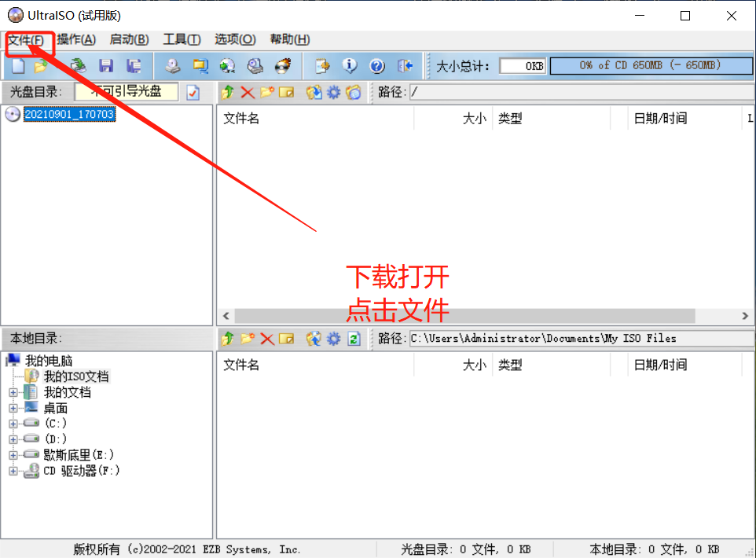Expand the CD 驱动器(F:) node

tap(13, 471)
